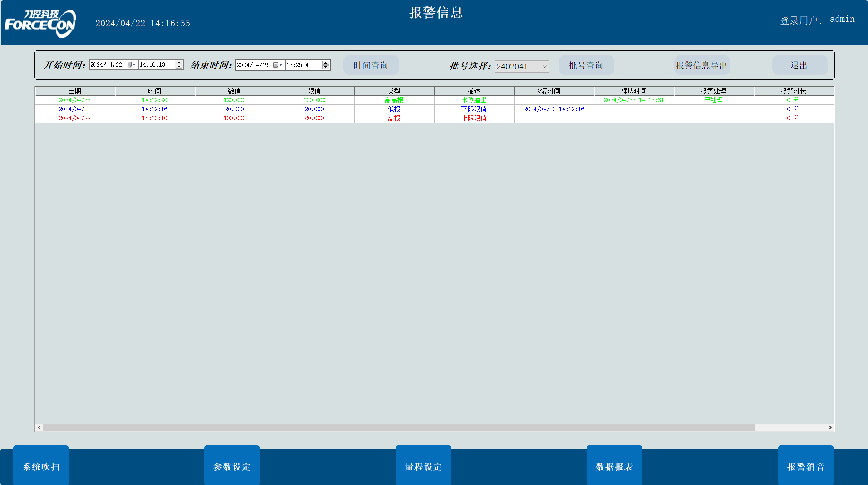
Task: Expand the batch number 2402041 dropdown
Action: pos(544,67)
